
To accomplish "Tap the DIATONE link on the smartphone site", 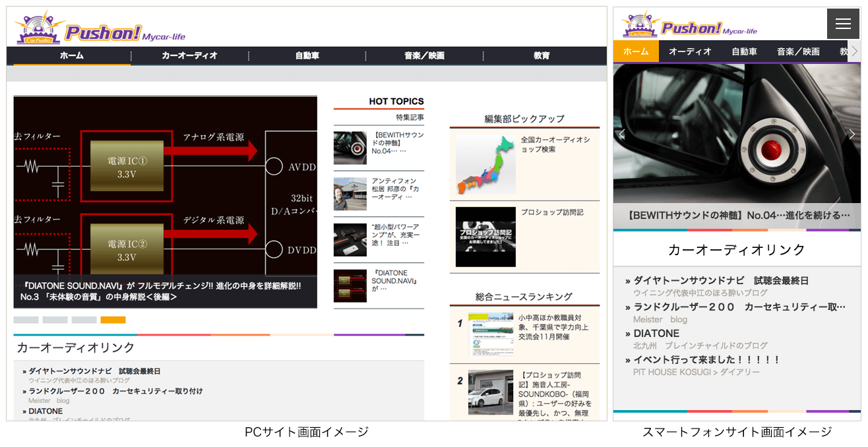I will coord(656,333).
